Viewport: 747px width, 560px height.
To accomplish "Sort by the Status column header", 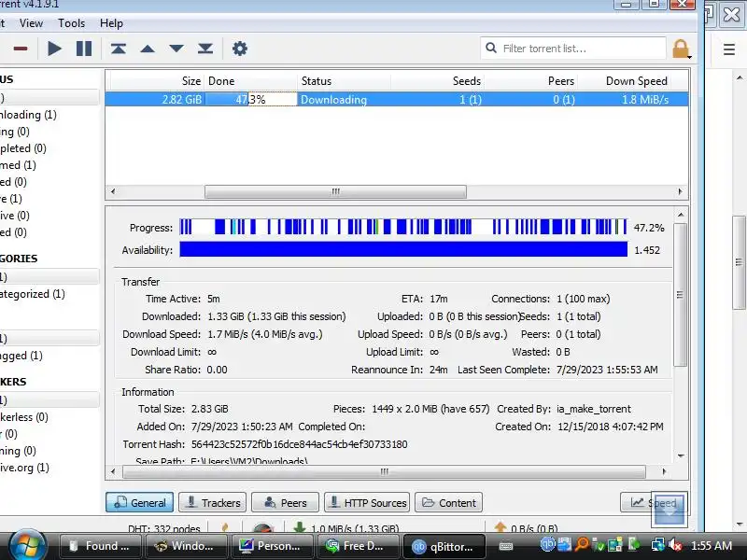I will click(x=345, y=81).
